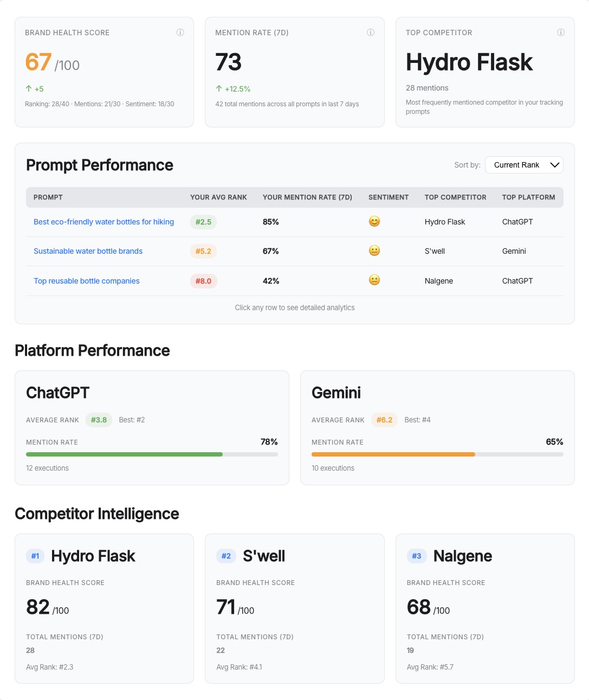Click the green upward trend arrow under 67

coord(28,89)
